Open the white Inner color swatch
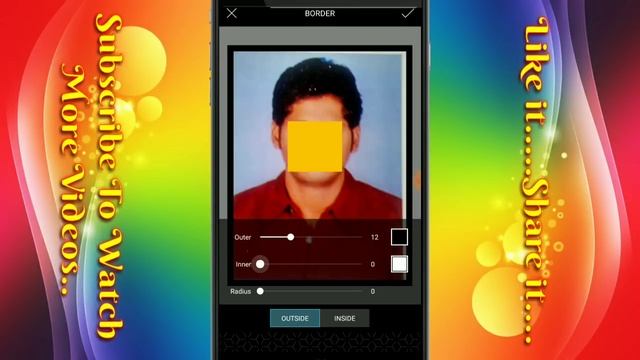640x360 pixels. (x=399, y=264)
